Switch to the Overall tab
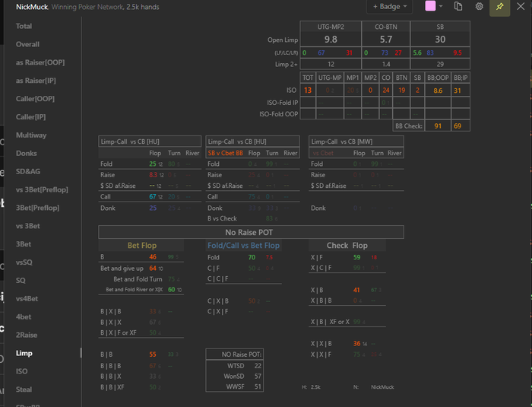Viewport: 532px width, 407px height. click(x=27, y=44)
